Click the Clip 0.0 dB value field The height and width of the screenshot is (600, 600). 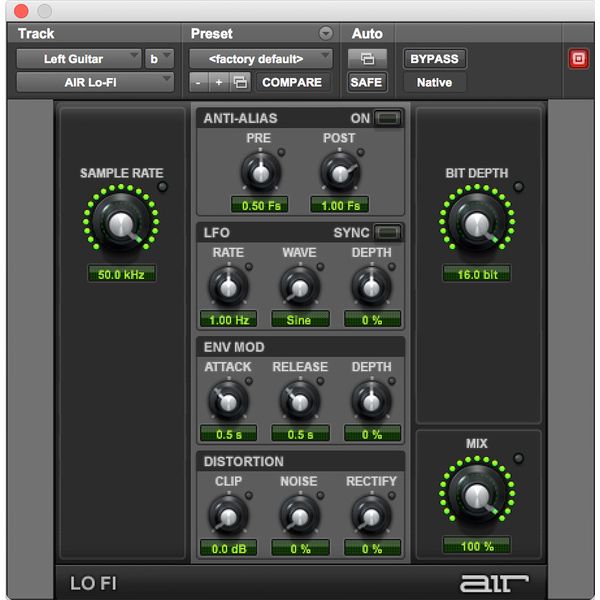[228, 548]
